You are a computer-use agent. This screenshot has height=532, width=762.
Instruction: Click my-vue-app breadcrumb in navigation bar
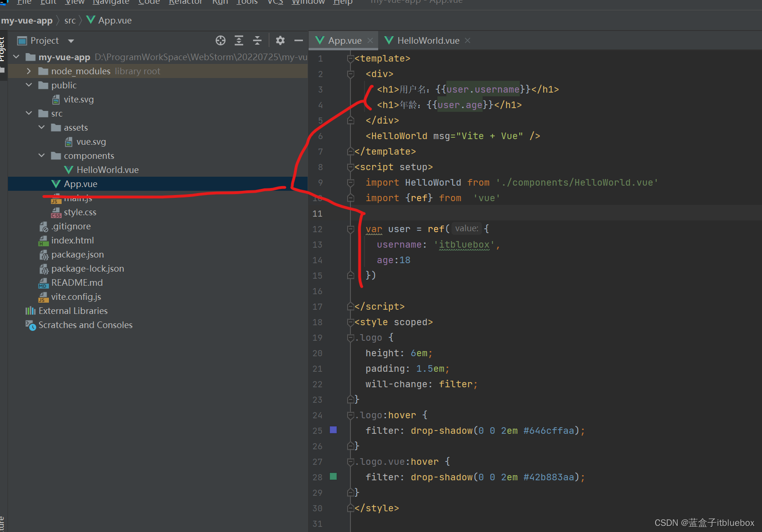pyautogui.click(x=27, y=20)
